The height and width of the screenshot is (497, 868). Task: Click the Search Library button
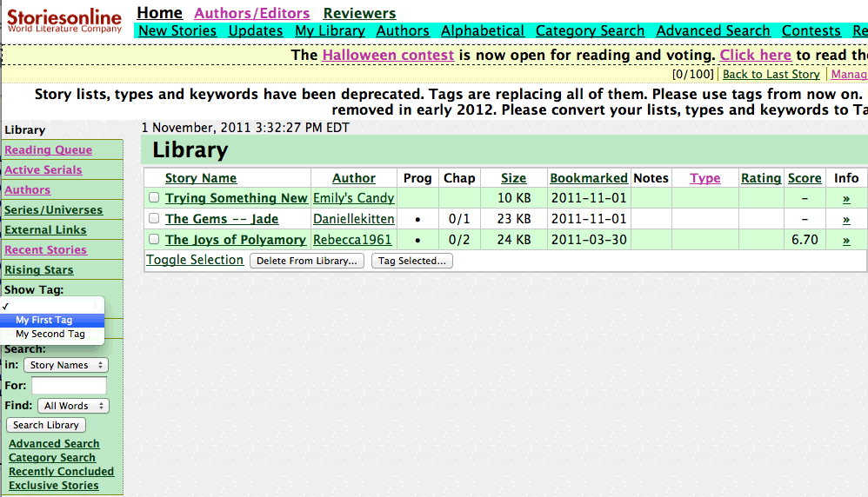[x=46, y=425]
